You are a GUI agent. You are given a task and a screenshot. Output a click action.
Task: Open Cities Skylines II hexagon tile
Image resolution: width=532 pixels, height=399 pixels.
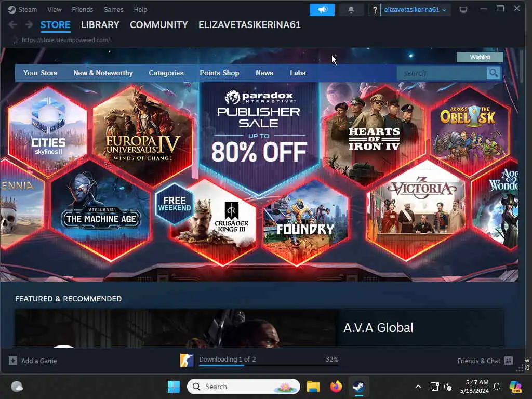tap(47, 131)
